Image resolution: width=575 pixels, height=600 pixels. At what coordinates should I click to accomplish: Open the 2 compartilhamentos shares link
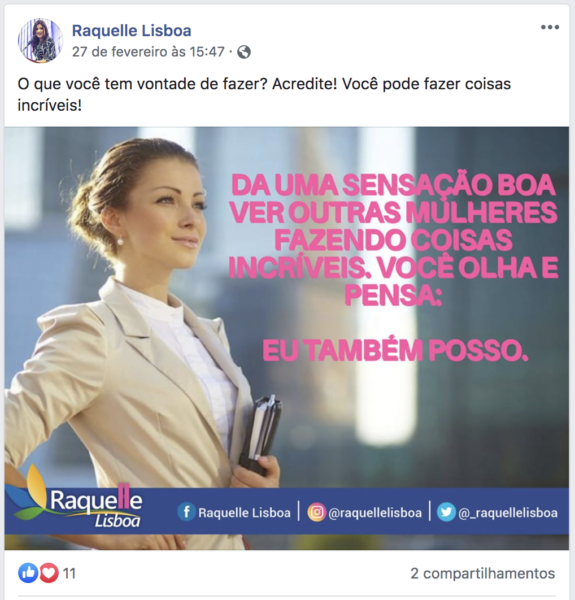[x=482, y=573]
